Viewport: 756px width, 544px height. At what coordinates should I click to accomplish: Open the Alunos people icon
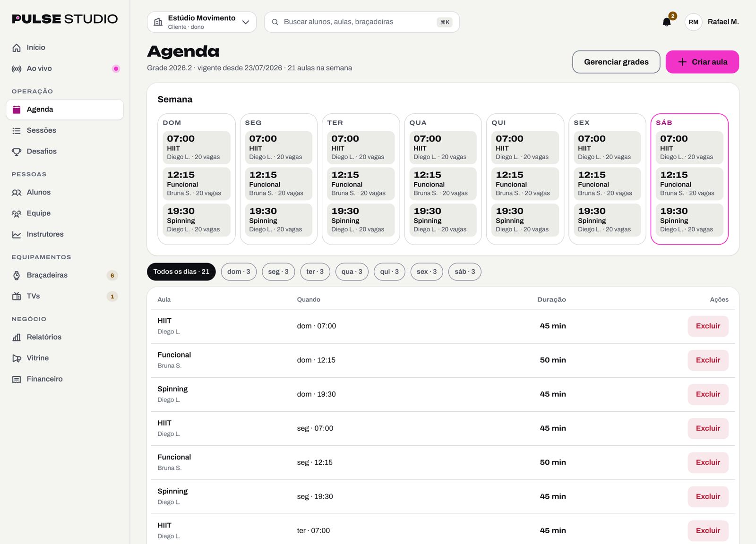pyautogui.click(x=17, y=193)
